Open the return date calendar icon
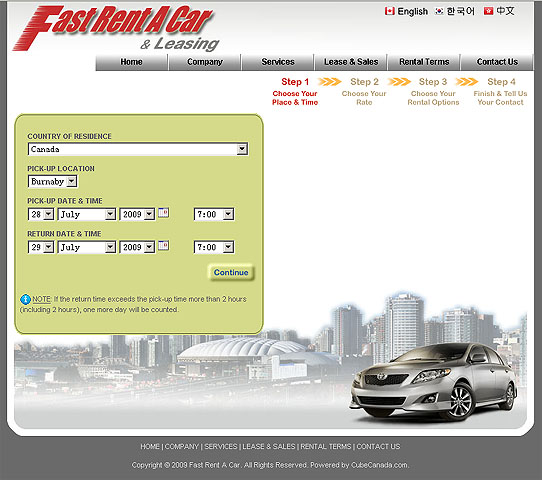Screen dimensions: 542x480 (163, 245)
